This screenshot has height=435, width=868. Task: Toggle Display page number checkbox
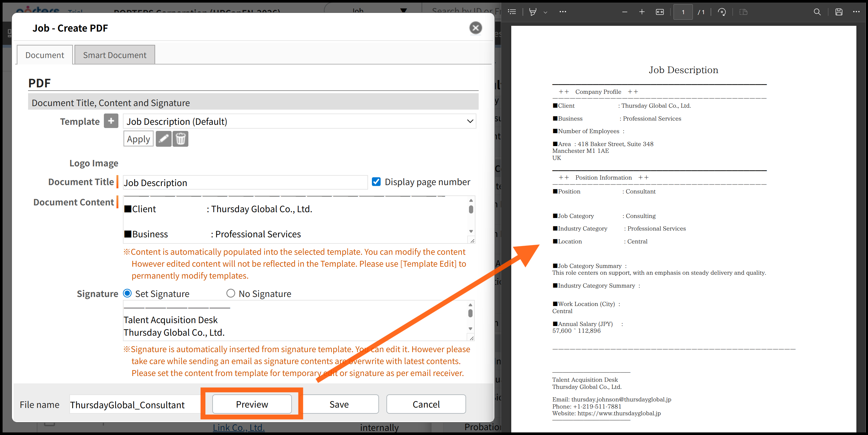pos(376,182)
